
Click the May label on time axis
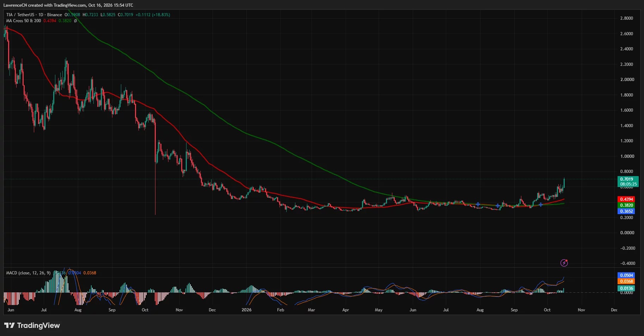(379, 310)
